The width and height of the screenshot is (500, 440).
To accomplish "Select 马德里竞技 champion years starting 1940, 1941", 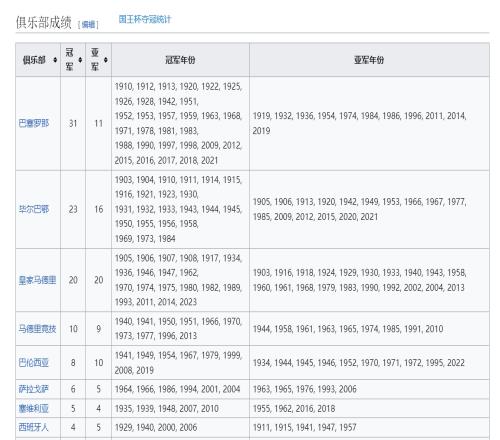I will point(178,329).
